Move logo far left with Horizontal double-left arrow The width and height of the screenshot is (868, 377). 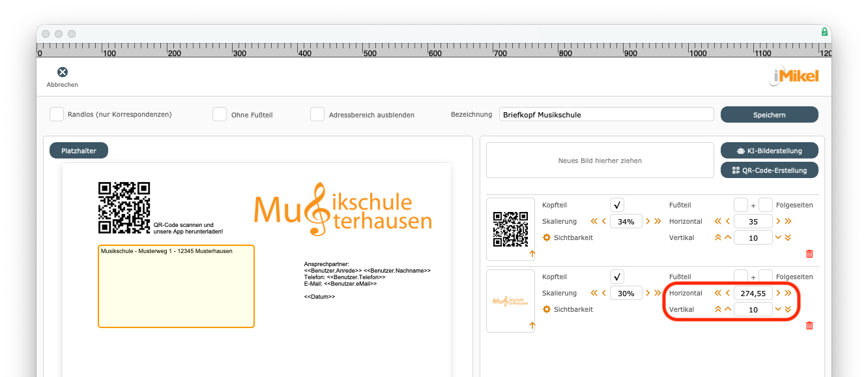(718, 293)
